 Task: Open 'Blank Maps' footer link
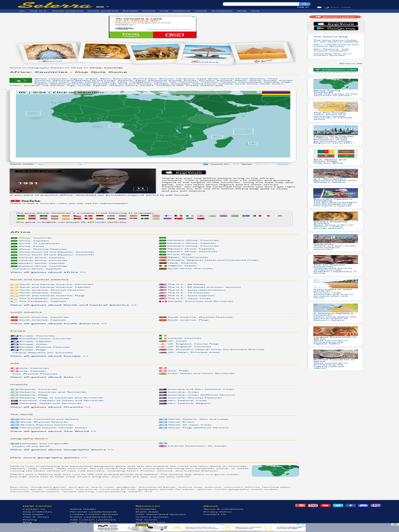coord(147,512)
